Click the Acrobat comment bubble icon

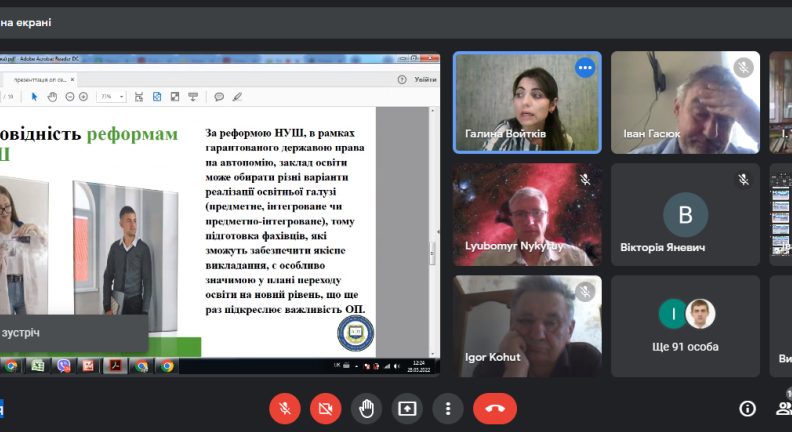(x=219, y=97)
